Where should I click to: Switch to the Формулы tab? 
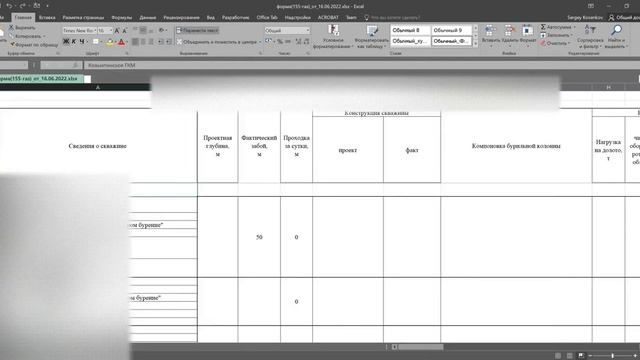(122, 18)
